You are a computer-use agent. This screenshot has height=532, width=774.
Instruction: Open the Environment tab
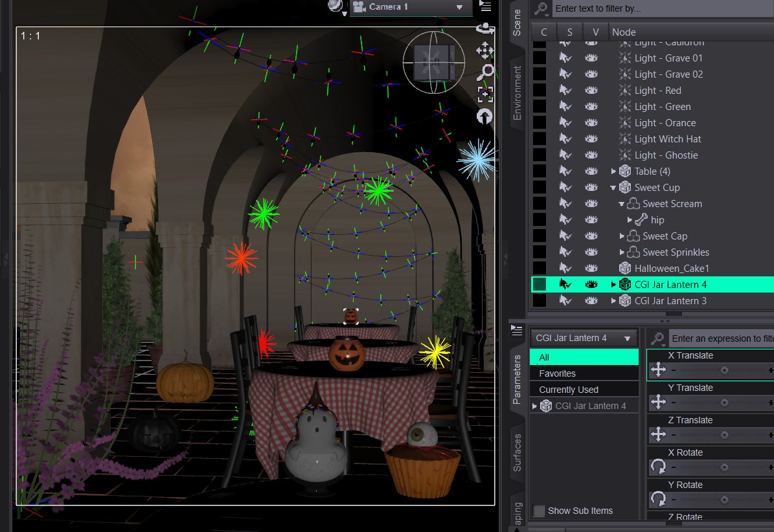[517, 93]
